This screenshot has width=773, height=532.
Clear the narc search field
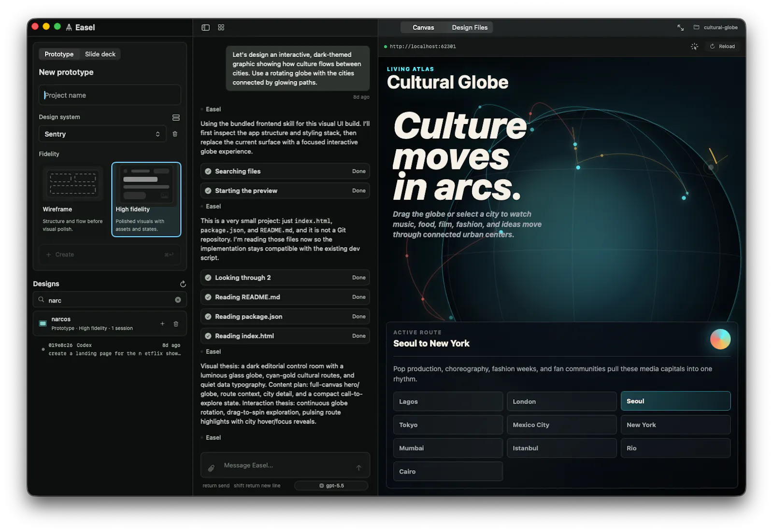pos(178,300)
